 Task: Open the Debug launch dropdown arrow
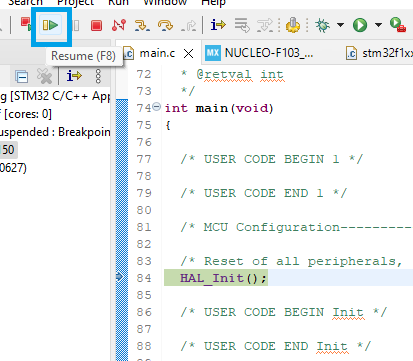[x=340, y=25]
